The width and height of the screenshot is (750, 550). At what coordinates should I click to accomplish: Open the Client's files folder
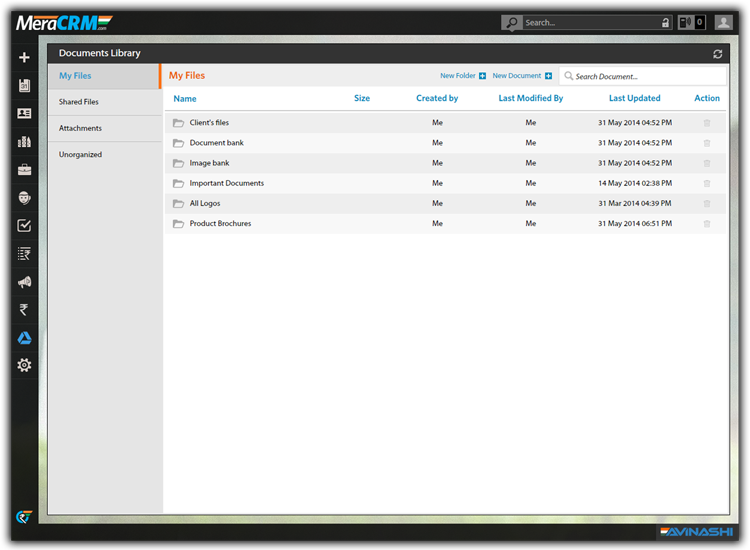click(x=209, y=122)
